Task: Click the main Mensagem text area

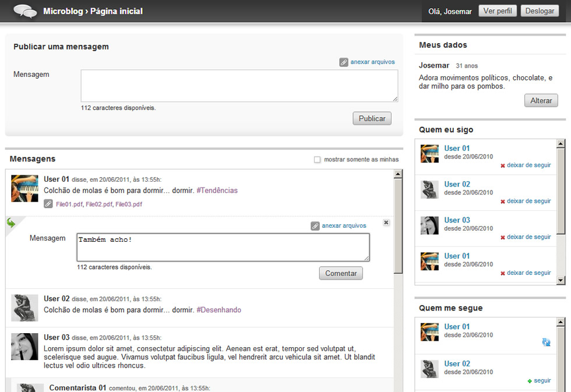Action: 239,86
